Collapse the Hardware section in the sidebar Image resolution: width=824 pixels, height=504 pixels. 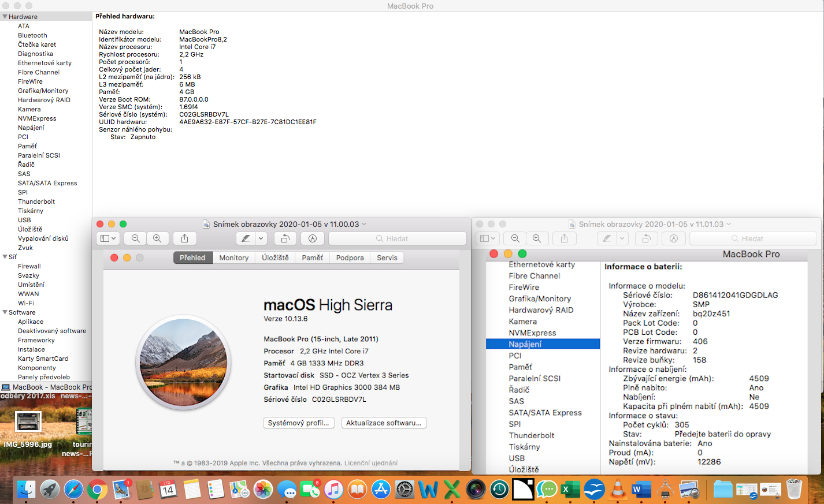click(x=5, y=17)
